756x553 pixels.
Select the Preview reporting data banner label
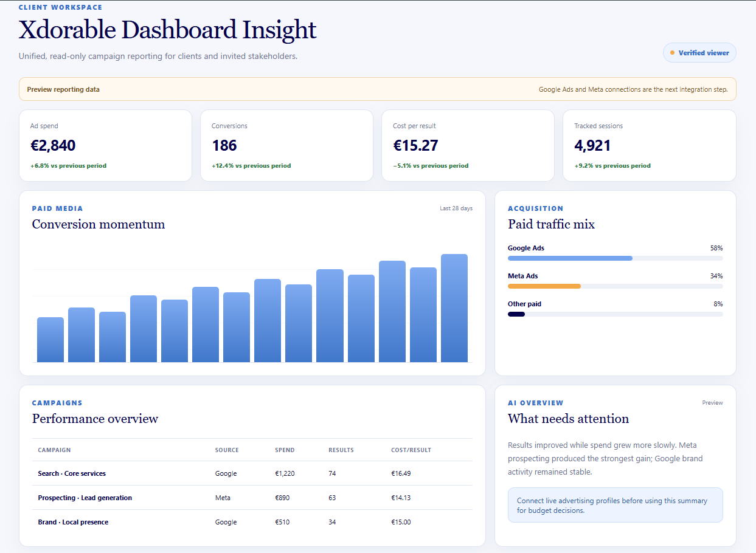coord(63,89)
